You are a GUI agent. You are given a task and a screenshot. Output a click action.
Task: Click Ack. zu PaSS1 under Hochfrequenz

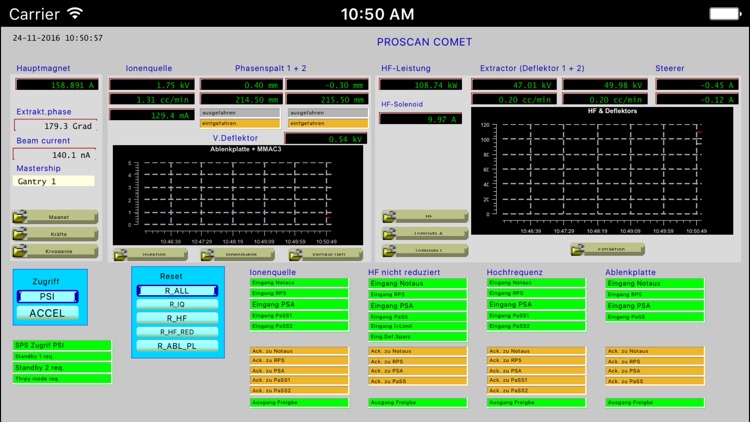(536, 380)
